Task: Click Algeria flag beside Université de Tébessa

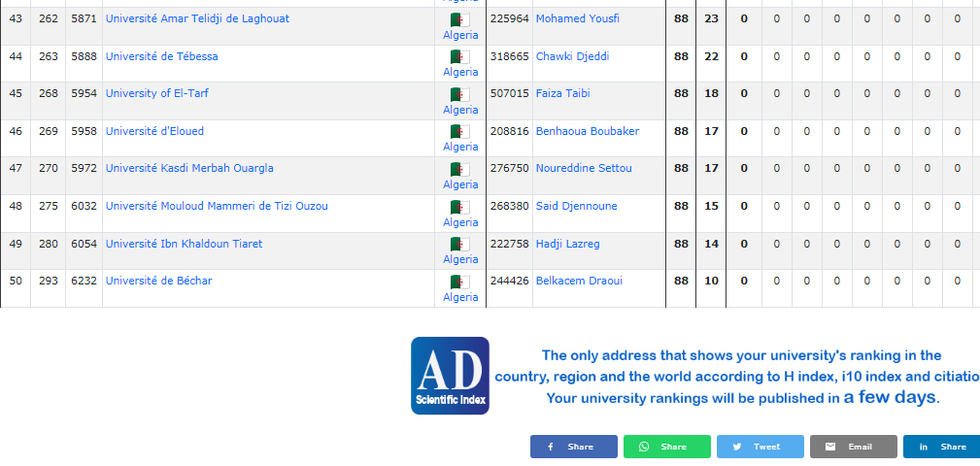Action: (460, 57)
